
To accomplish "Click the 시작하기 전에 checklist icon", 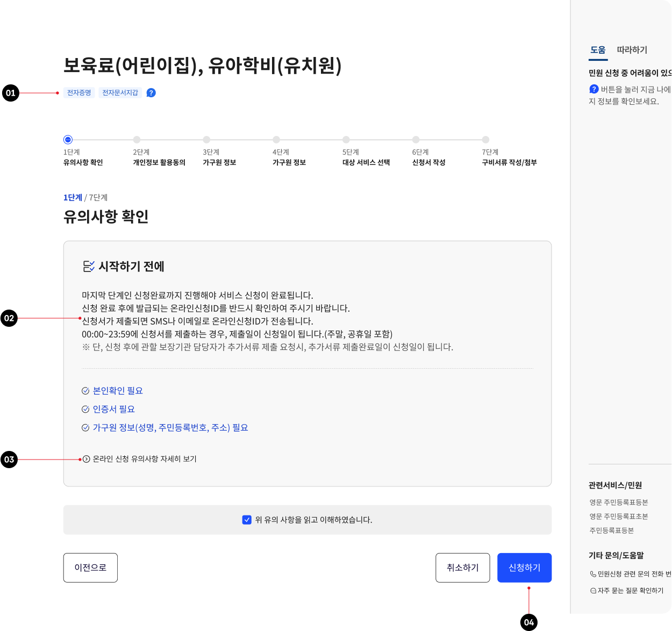I will coord(89,266).
